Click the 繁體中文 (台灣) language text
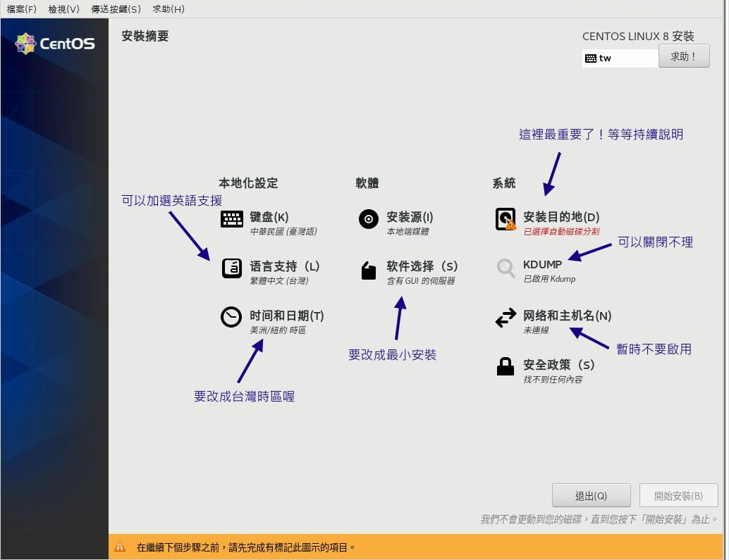Screen dimensions: 729x560 279,280
